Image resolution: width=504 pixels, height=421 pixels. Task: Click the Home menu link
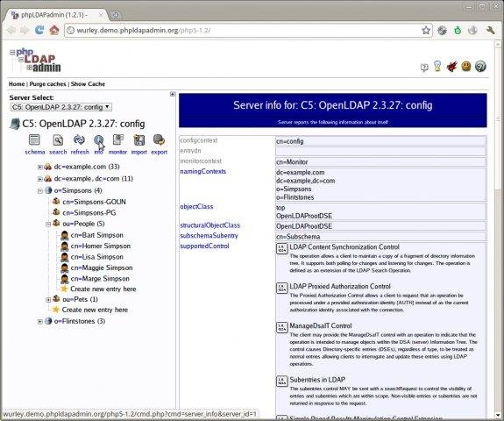click(x=17, y=84)
